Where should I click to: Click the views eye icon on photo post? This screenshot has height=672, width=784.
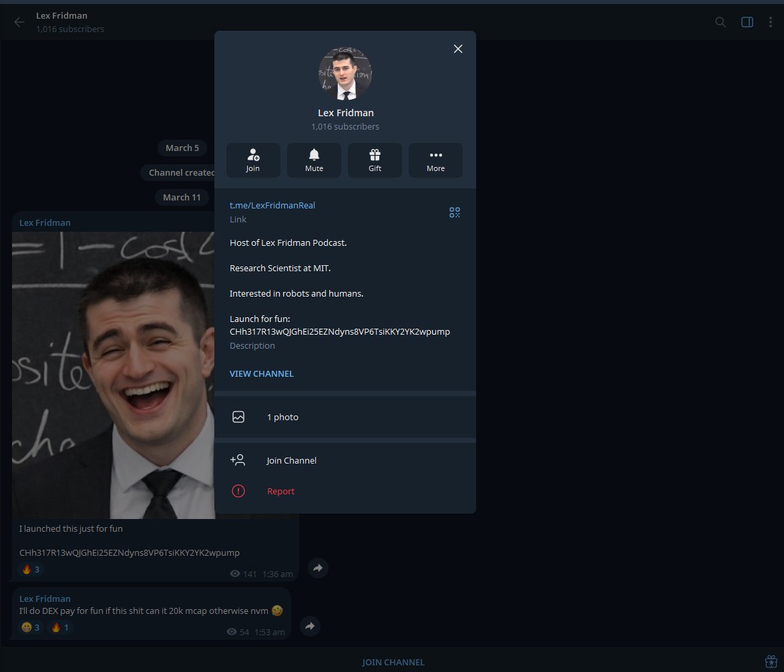234,574
